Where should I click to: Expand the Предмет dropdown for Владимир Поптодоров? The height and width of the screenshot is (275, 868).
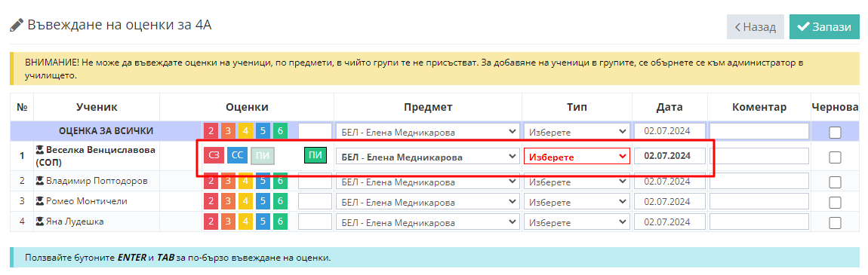pos(428,182)
